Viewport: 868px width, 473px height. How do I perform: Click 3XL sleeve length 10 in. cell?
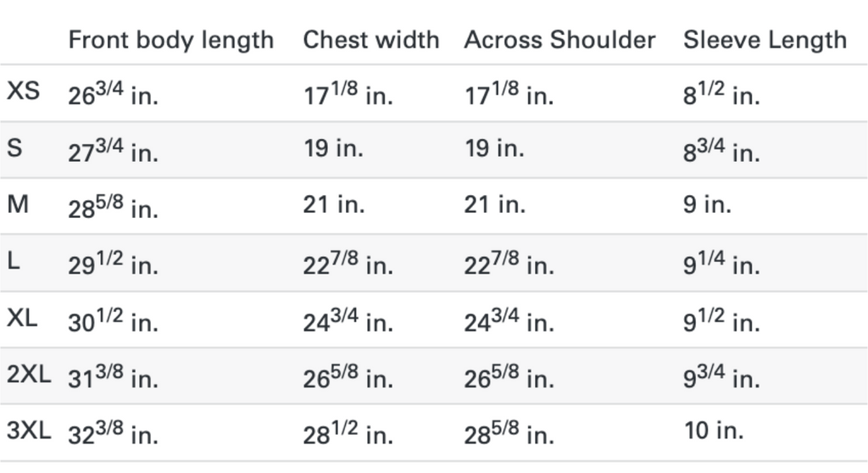[x=714, y=431]
